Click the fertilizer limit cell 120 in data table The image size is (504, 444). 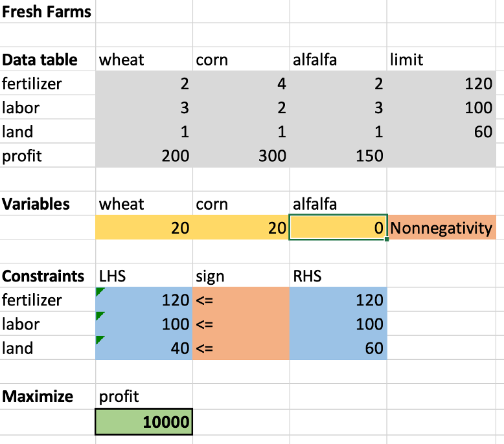tap(441, 83)
